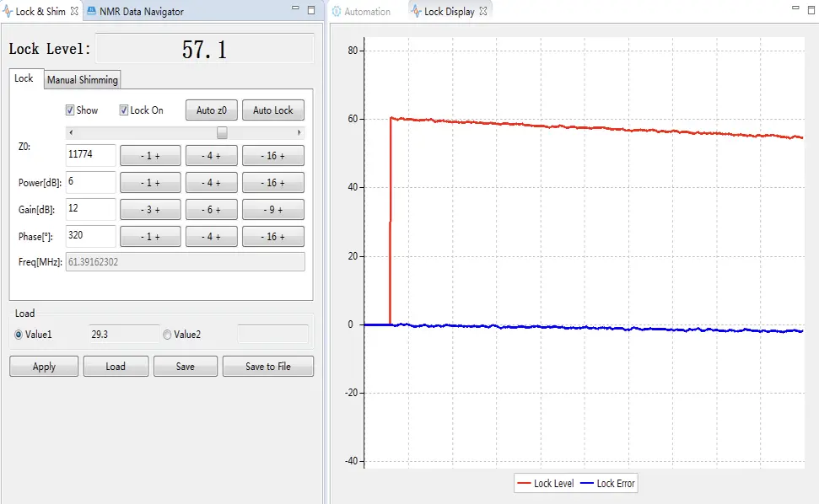
Task: Toggle the Lock On checkbox
Action: pos(124,110)
